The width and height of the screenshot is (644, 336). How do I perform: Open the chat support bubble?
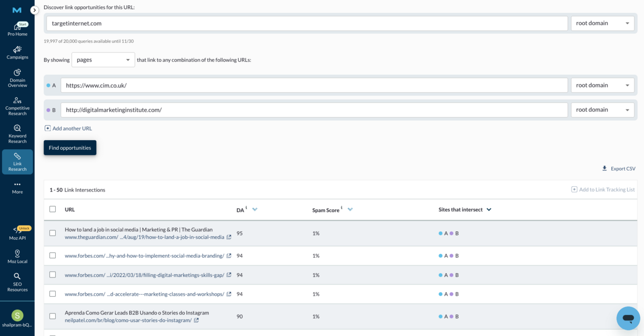(628, 318)
